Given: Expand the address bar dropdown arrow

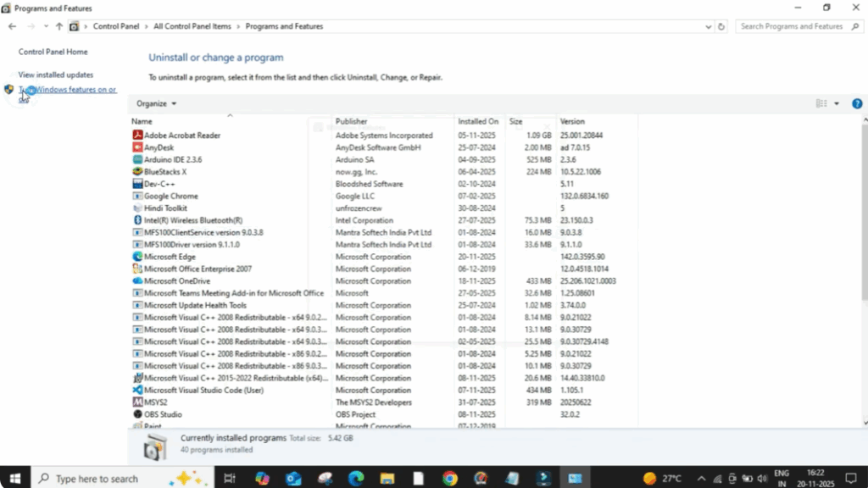Looking at the screenshot, I should pos(709,26).
